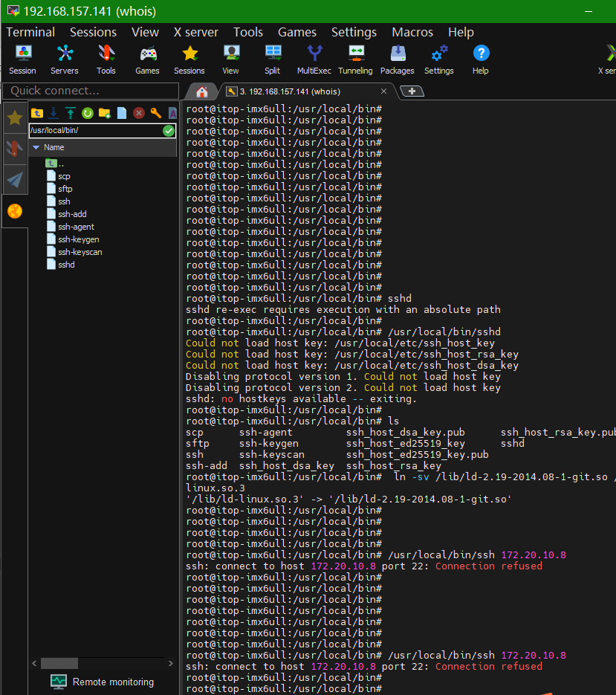Select the ssh file in list
Image resolution: width=616 pixels, height=695 pixels.
(x=59, y=201)
